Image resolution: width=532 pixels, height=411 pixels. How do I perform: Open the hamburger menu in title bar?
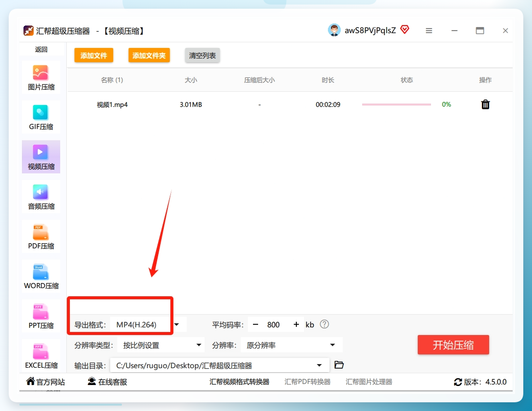(429, 31)
